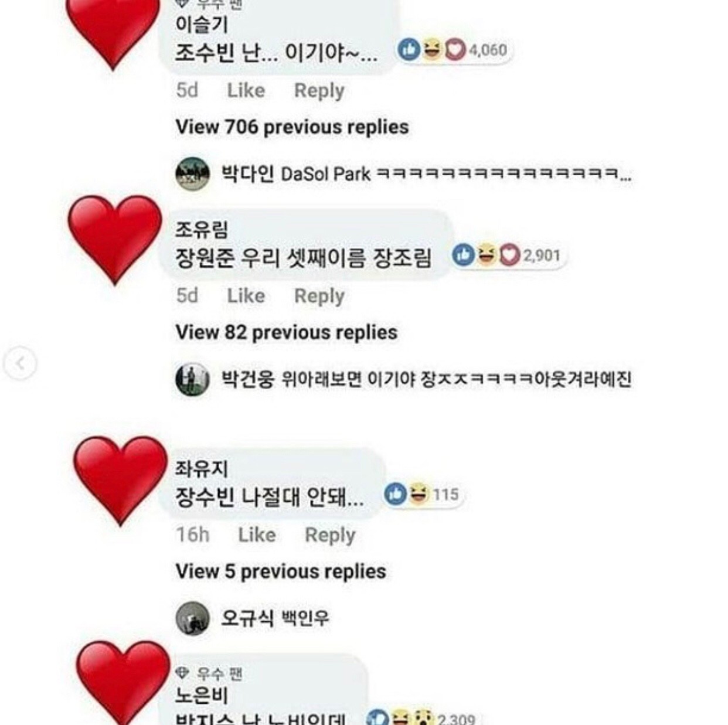This screenshot has height=725, width=728.
Task: Reply to the 좌유지 comment
Action: click(330, 535)
